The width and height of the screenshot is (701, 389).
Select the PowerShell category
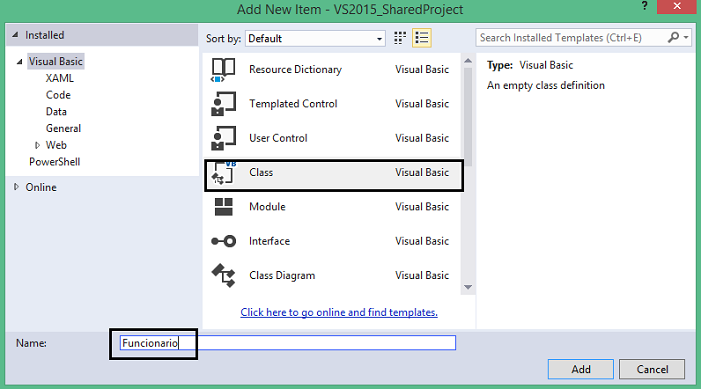point(55,162)
